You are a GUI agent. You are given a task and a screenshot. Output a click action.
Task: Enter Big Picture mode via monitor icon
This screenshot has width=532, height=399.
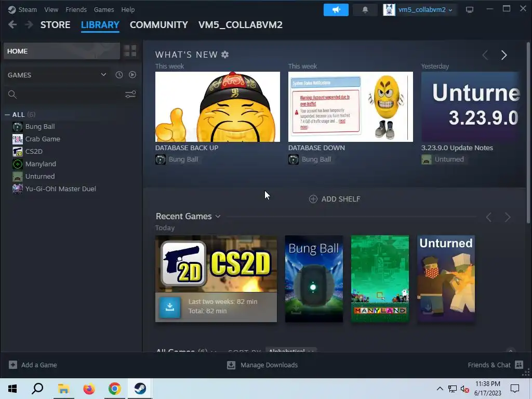pyautogui.click(x=470, y=9)
